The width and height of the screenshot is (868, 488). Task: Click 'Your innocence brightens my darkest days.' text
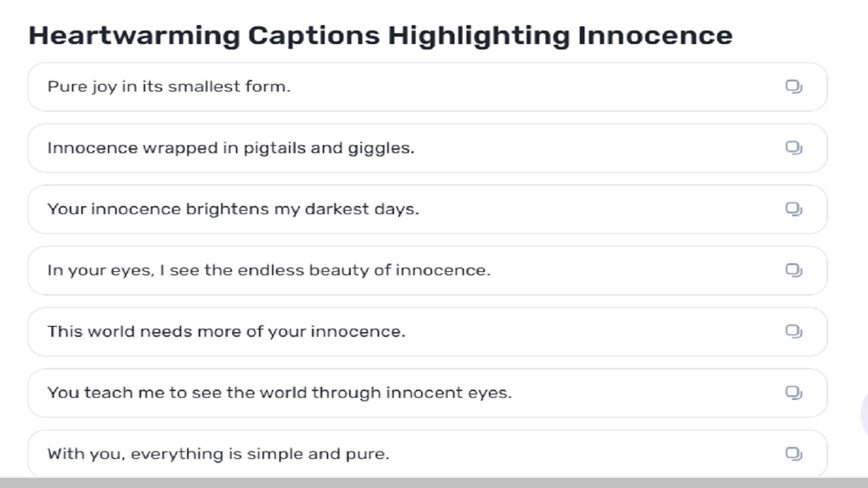coord(233,209)
